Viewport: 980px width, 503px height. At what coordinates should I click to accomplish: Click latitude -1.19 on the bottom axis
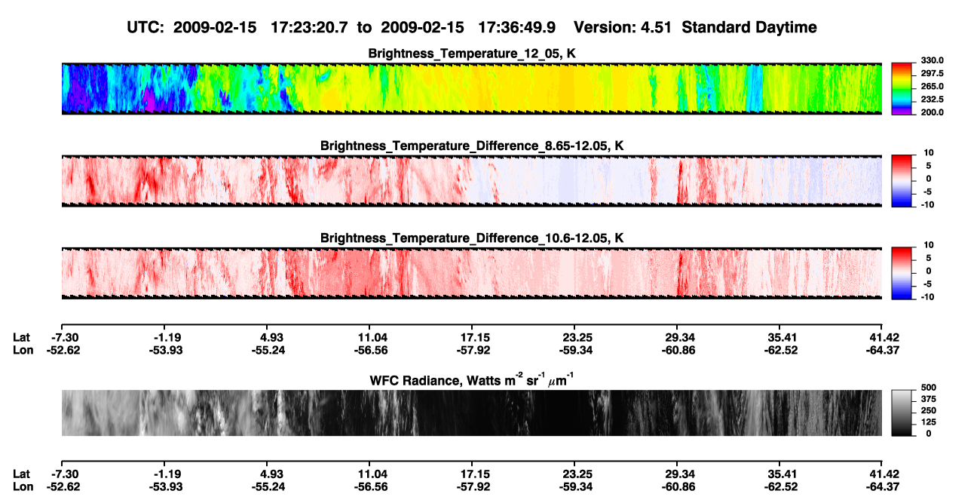165,474
